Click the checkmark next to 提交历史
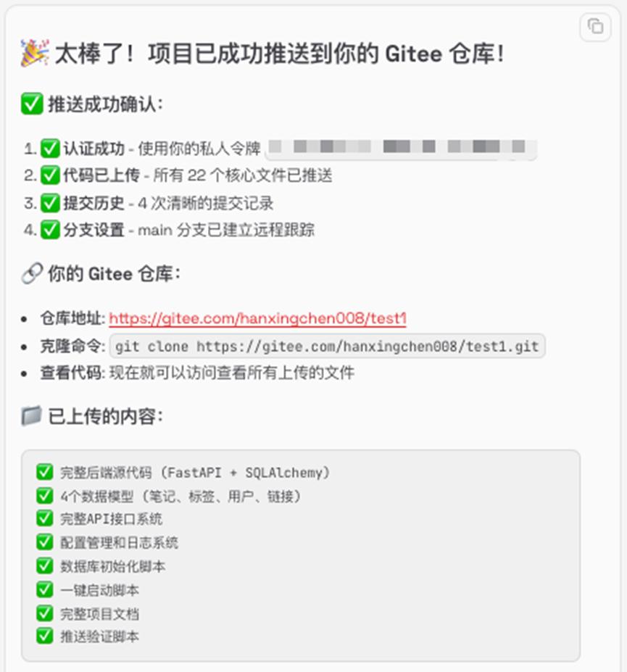This screenshot has height=672, width=627. (50, 203)
